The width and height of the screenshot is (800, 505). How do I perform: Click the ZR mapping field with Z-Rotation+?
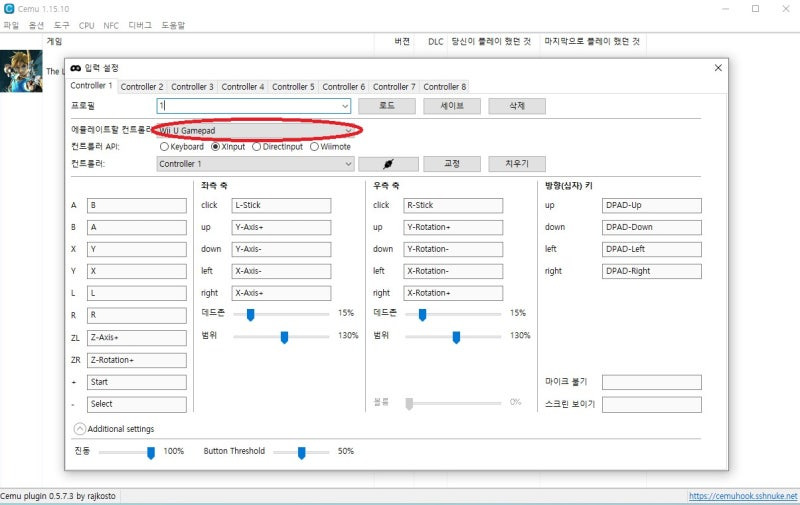point(137,360)
